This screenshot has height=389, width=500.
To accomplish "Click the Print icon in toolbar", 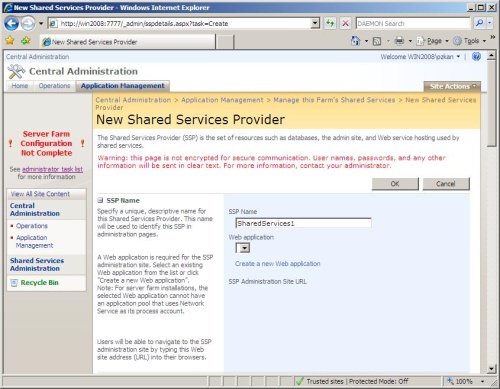I will (399, 41).
